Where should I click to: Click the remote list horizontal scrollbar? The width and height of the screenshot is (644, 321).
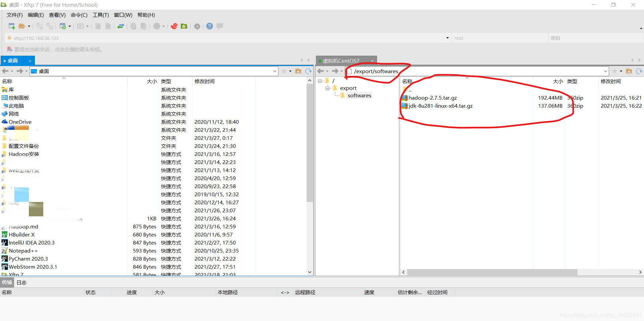point(492,272)
